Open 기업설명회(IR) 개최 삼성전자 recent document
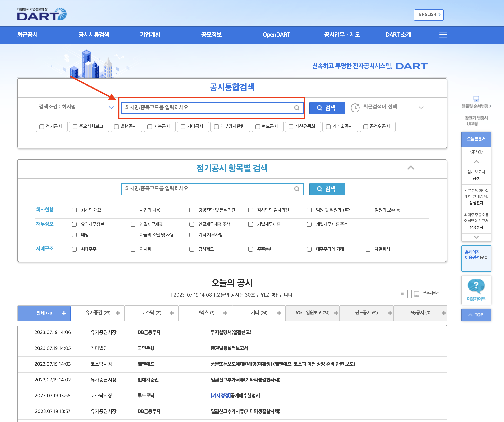 coord(476,197)
